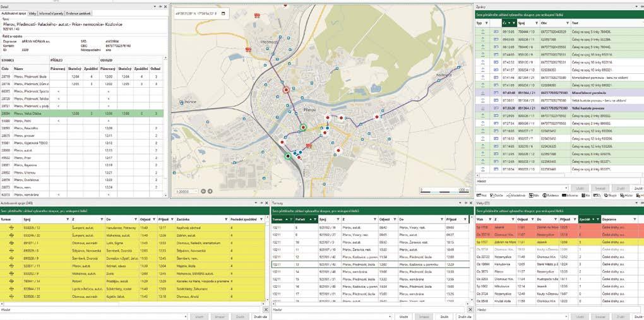Open the Vlaky tab in Detail panel
This screenshot has height=320, width=644.
tap(32, 13)
